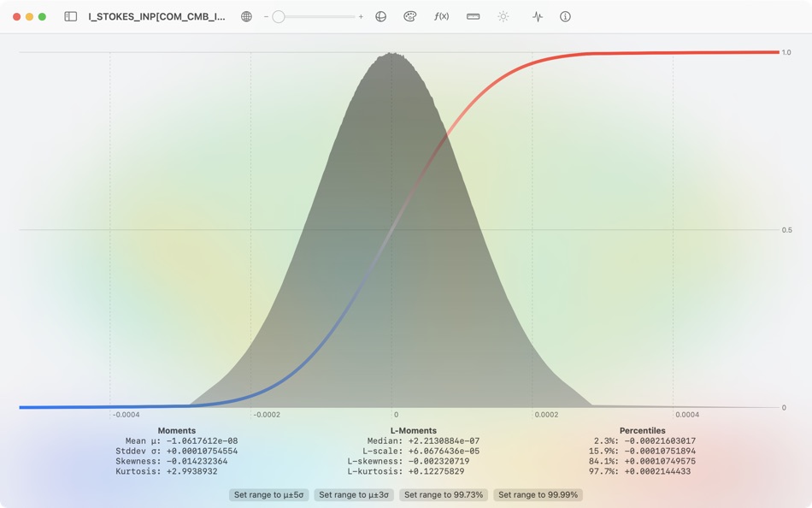Close the window with the red button
The width and height of the screenshot is (812, 508).
click(16, 16)
